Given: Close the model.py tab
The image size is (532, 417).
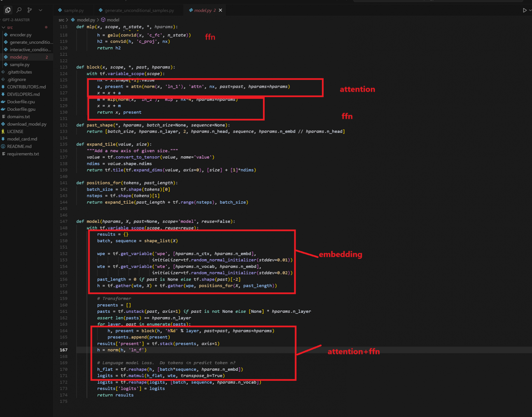Looking at the screenshot, I should click(221, 10).
